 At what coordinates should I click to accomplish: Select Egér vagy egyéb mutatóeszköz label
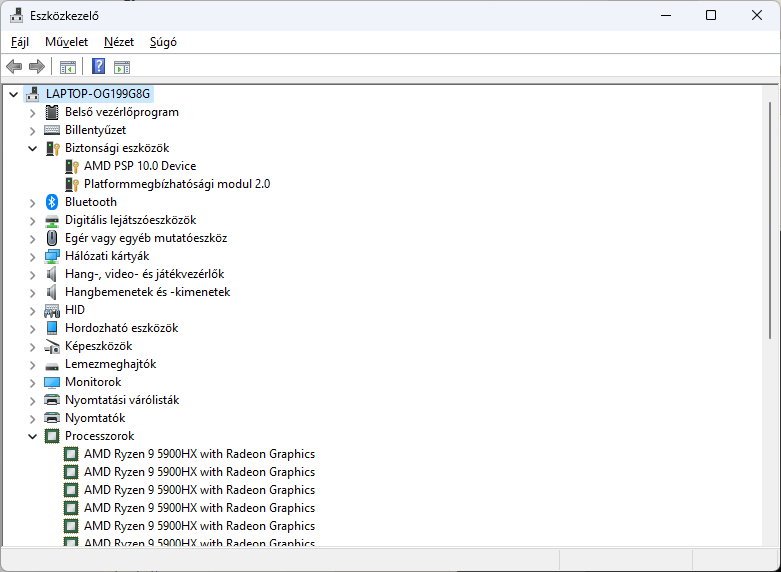click(x=146, y=238)
